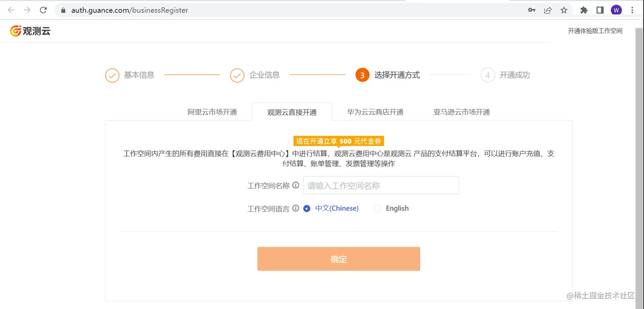
Task: Click the padlock site info icon
Action: coord(63,10)
